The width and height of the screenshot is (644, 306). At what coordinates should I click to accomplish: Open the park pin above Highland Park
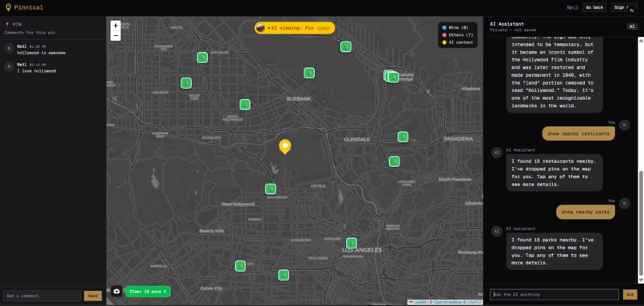click(x=394, y=161)
